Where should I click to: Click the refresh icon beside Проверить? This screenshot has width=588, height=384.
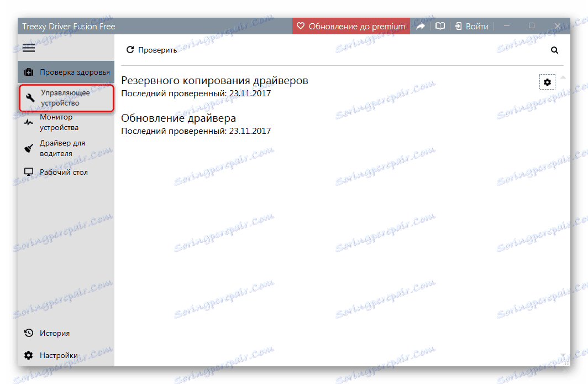pos(130,49)
